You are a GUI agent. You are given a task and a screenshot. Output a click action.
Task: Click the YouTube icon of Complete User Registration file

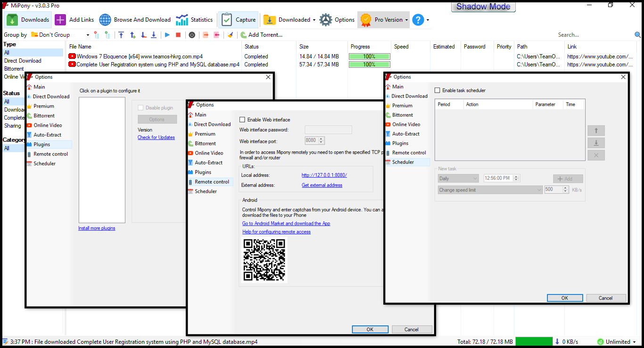tap(72, 65)
